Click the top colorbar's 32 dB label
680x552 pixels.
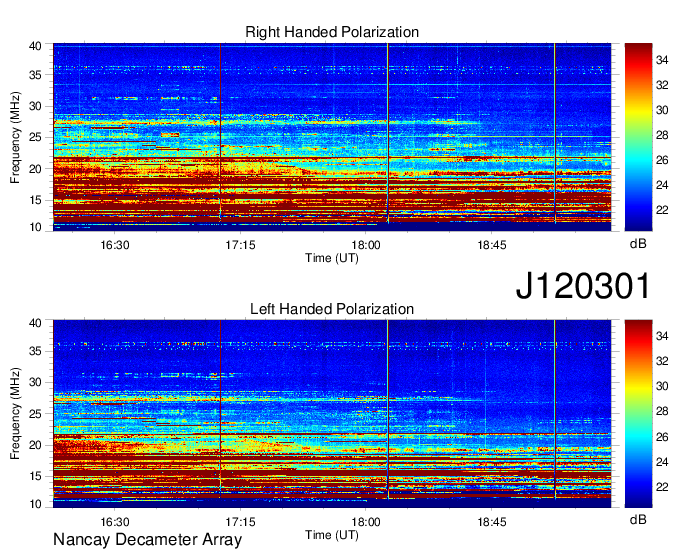click(662, 85)
